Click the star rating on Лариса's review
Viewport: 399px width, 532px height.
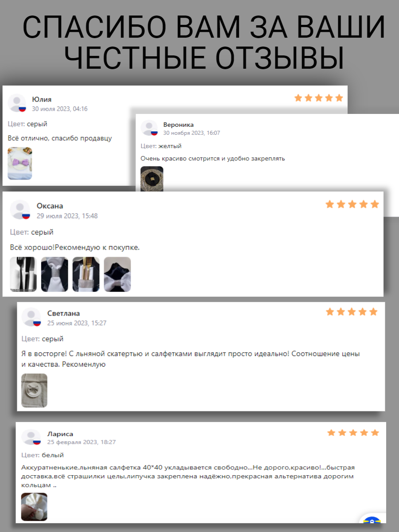click(x=353, y=432)
